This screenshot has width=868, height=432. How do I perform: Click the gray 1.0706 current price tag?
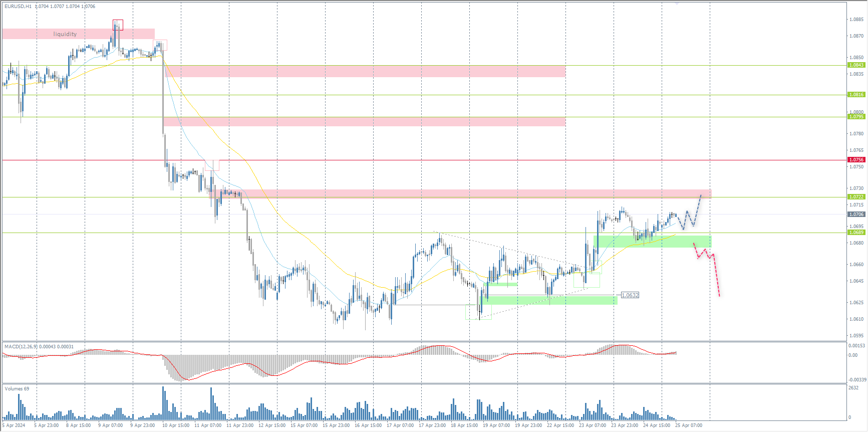point(856,214)
